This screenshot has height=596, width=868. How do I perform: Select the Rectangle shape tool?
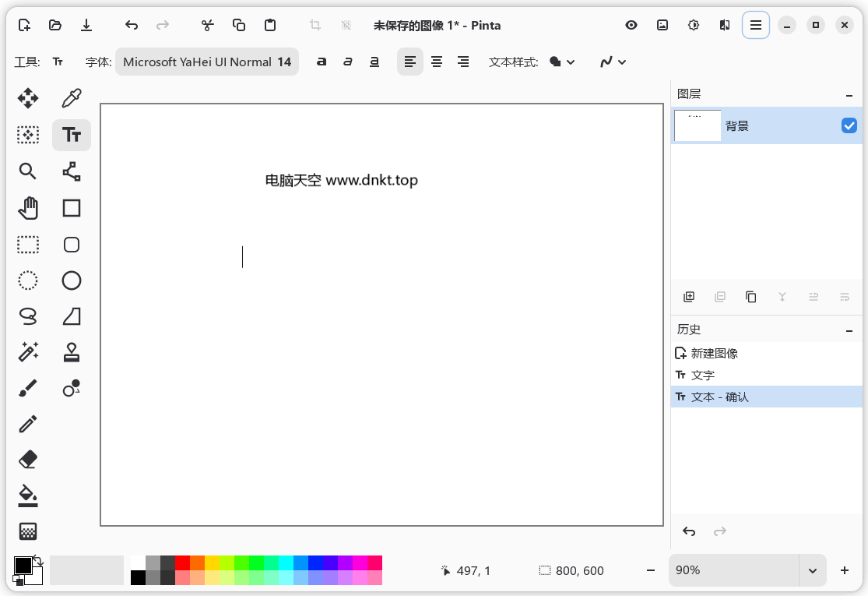click(x=72, y=208)
